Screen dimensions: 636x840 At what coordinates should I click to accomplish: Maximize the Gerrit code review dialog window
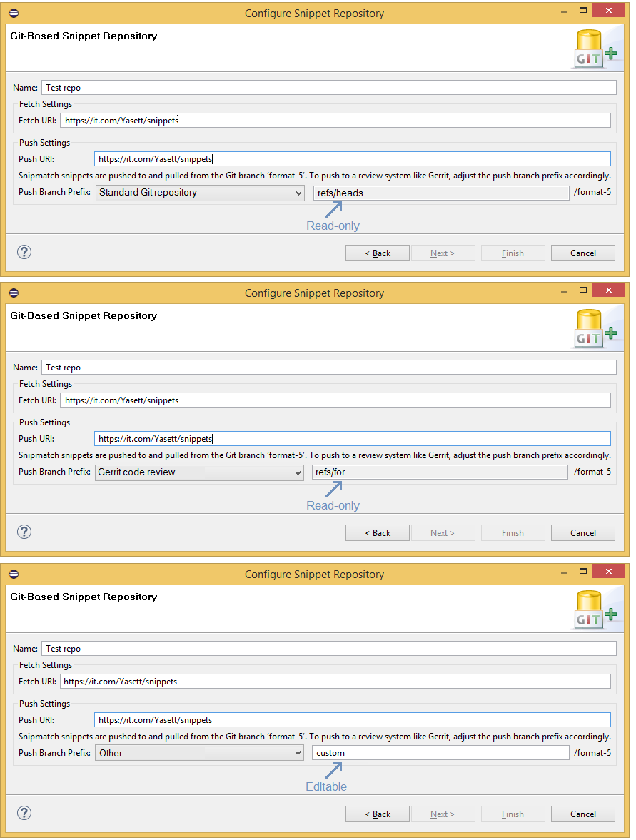coord(583,290)
